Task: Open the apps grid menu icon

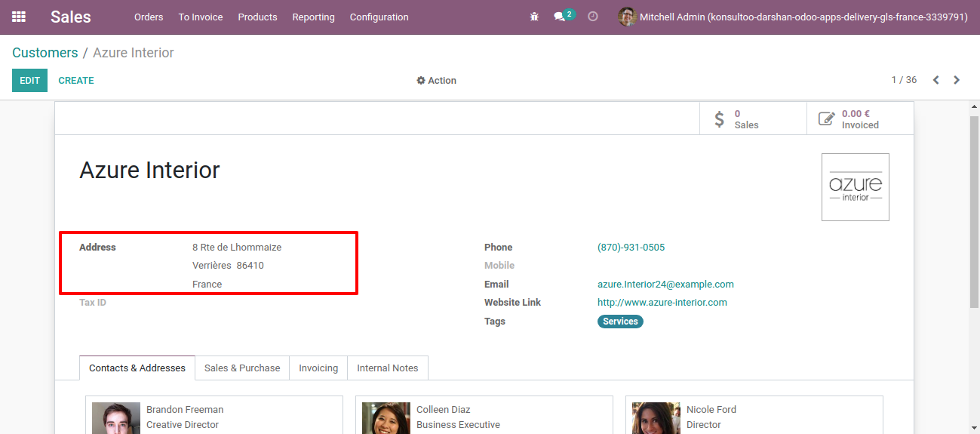Action: point(19,17)
